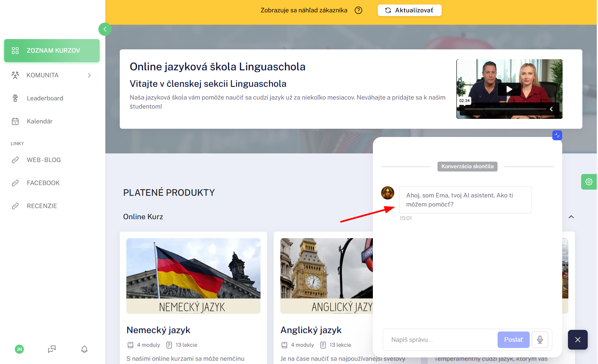Focus the Napíš správu message field

[x=440, y=340]
